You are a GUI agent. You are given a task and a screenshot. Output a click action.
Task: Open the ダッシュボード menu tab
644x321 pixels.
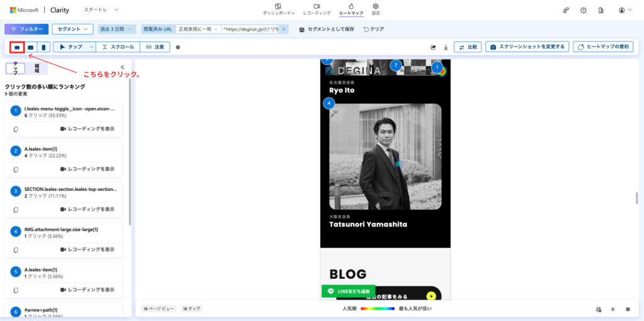(x=278, y=9)
